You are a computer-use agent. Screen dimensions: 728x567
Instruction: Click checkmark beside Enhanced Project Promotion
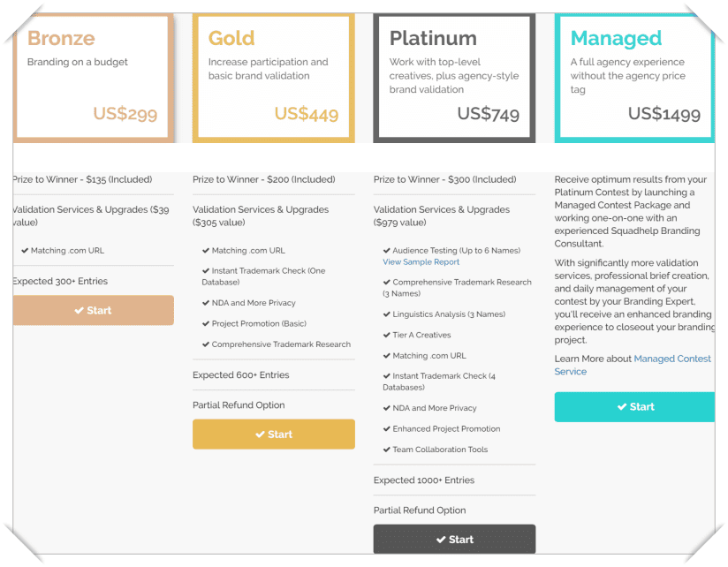pyautogui.click(x=386, y=428)
